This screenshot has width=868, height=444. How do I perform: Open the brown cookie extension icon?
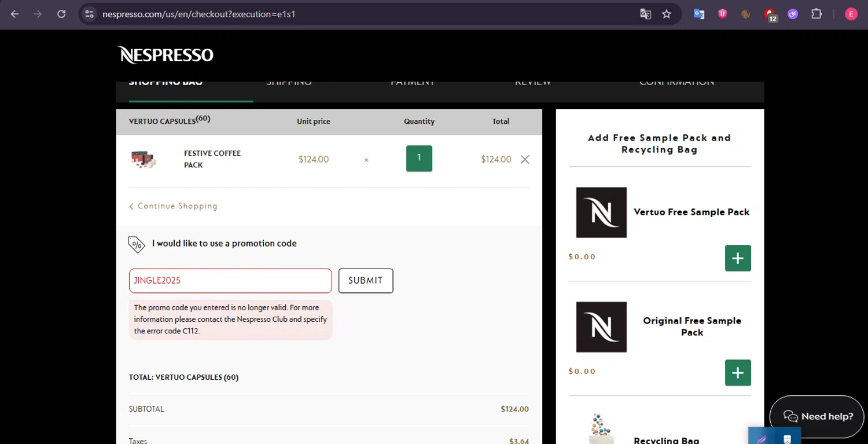746,14
